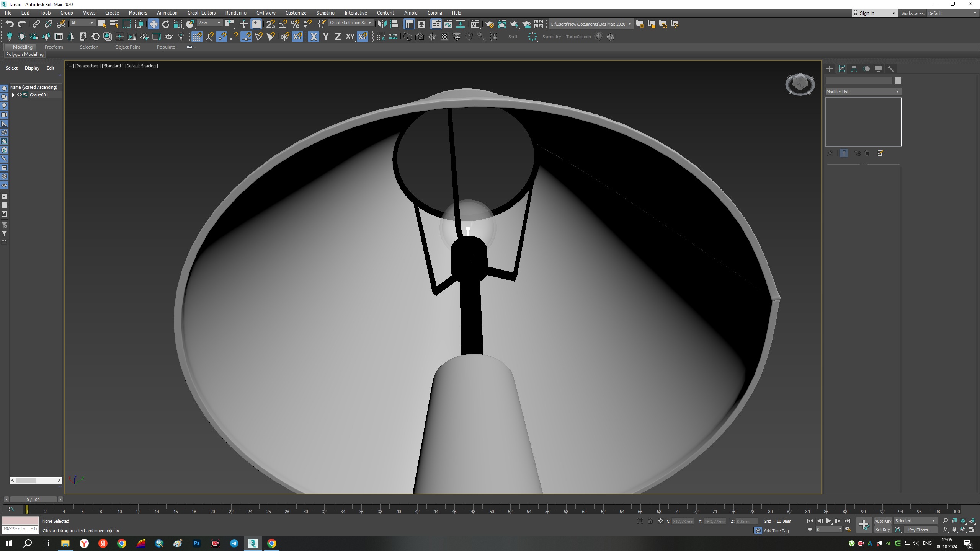
Task: Toggle the Z axis constraint button
Action: (x=338, y=37)
